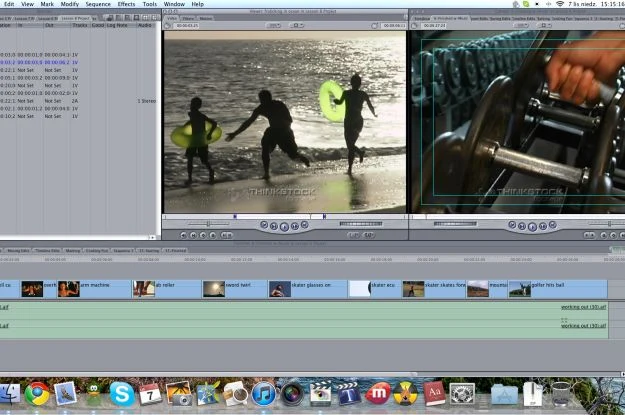This screenshot has width=625, height=415.
Task: Select the 'ab roller' clip in timeline
Action: [x=166, y=289]
